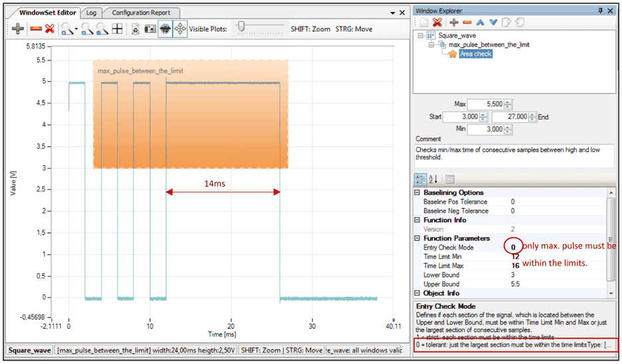622x364 pixels.
Task: Click the End value input field
Action: click(x=510, y=117)
